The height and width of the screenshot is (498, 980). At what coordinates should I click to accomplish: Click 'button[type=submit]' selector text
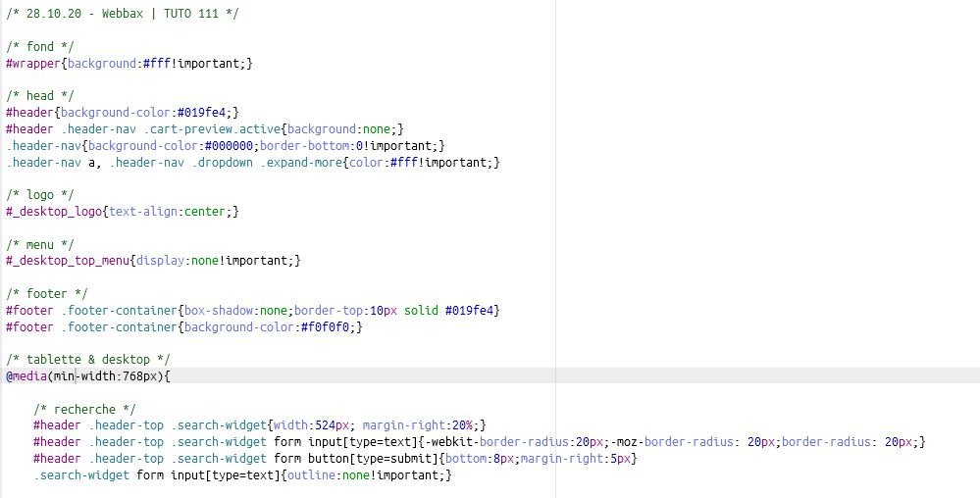[377, 459]
